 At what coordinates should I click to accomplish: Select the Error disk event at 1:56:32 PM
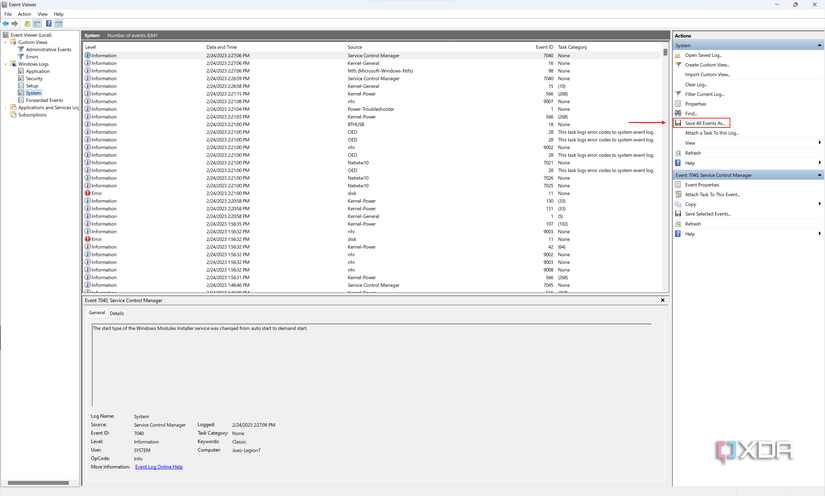(373, 239)
